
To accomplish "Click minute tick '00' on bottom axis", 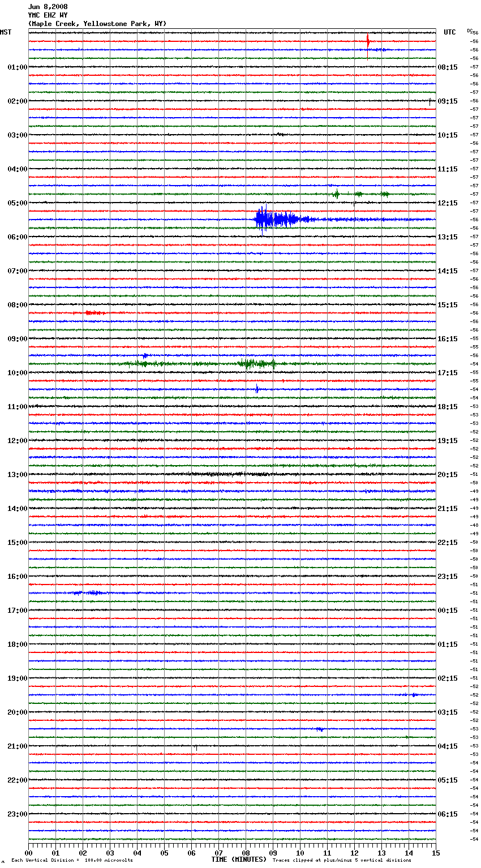I will coord(28,853).
